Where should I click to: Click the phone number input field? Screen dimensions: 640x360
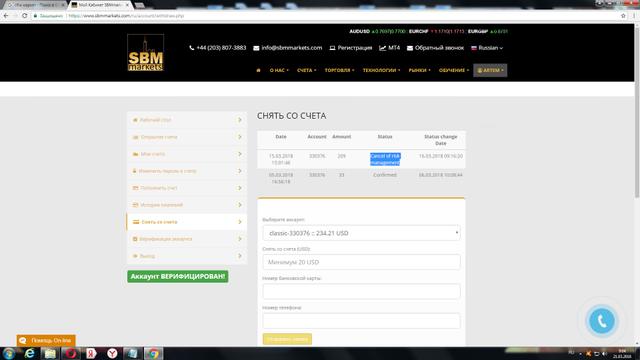(361, 321)
